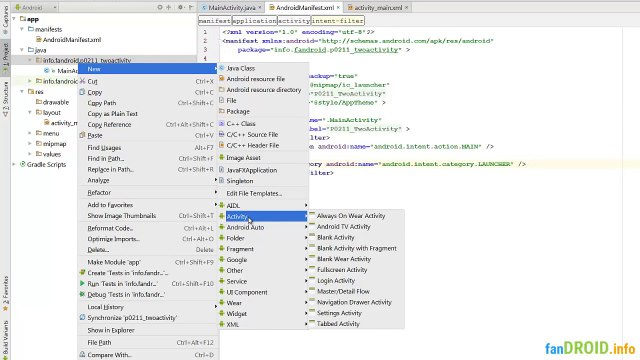Click Find Usages menu entry

147,148
